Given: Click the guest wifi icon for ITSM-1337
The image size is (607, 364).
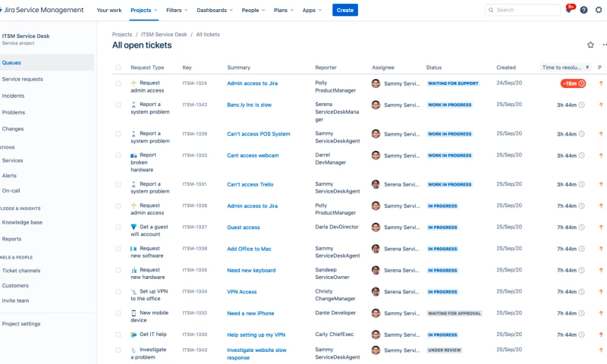Looking at the screenshot, I should point(134,227).
